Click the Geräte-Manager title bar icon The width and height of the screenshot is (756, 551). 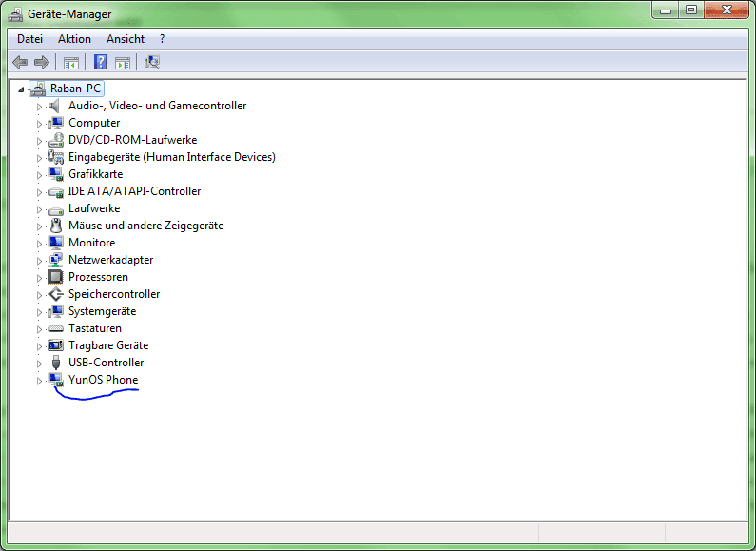pos(15,14)
